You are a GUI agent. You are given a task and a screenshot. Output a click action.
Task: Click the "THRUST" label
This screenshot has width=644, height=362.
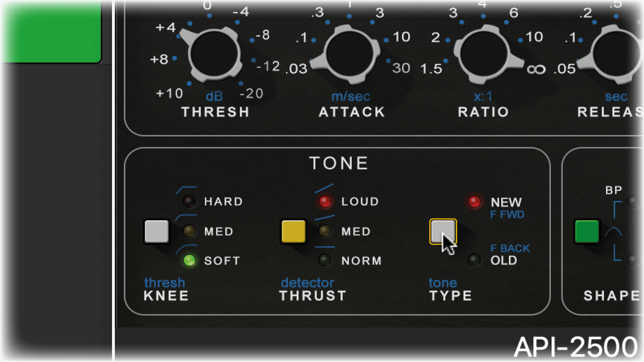[x=313, y=296]
